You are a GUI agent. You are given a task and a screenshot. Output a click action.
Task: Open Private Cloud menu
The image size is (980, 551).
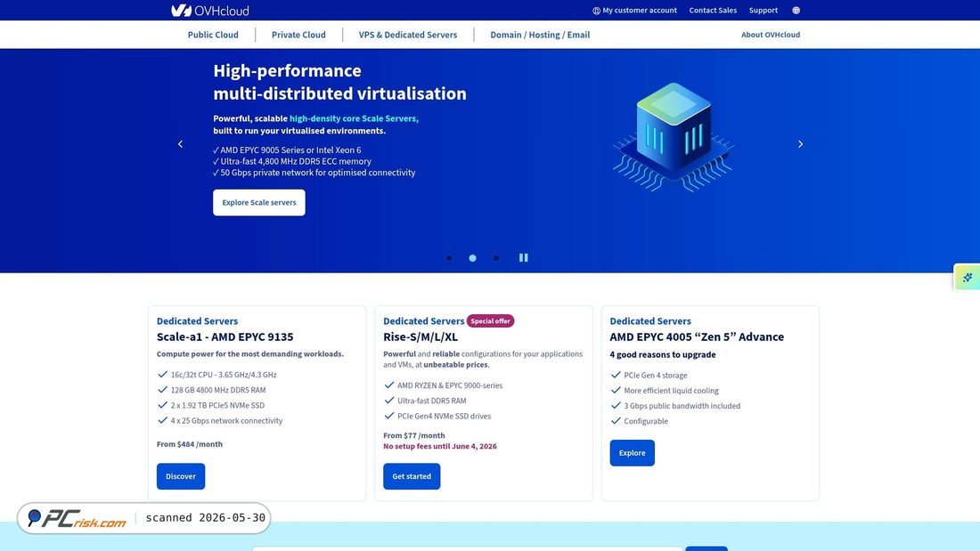point(298,35)
